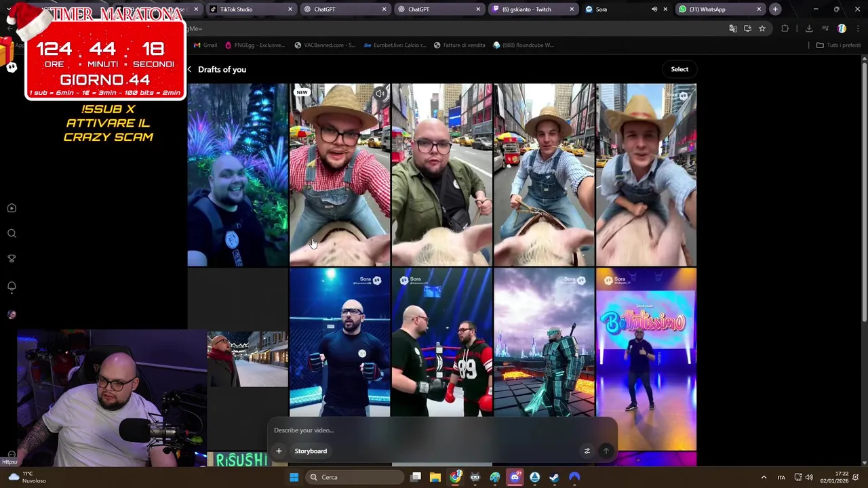The height and width of the screenshot is (488, 868).
Task: Open Sora sidebar search icon
Action: coord(12,234)
